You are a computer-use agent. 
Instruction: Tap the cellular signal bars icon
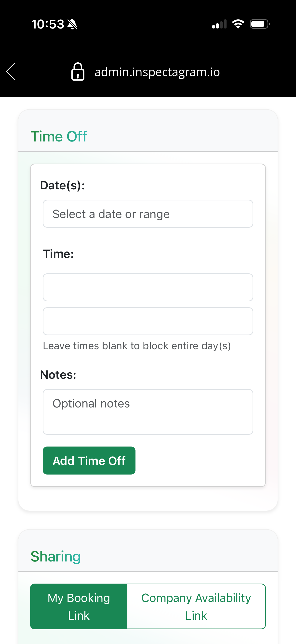click(219, 24)
